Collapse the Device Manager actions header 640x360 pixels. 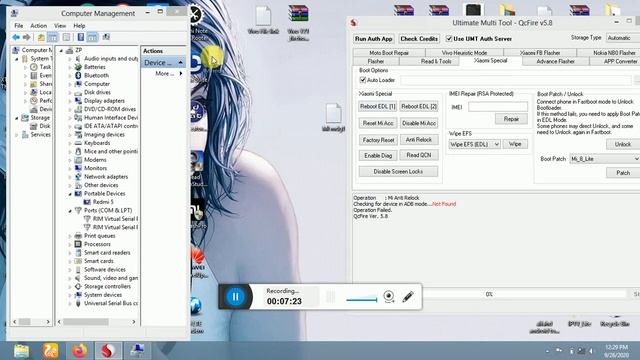pyautogui.click(x=180, y=62)
